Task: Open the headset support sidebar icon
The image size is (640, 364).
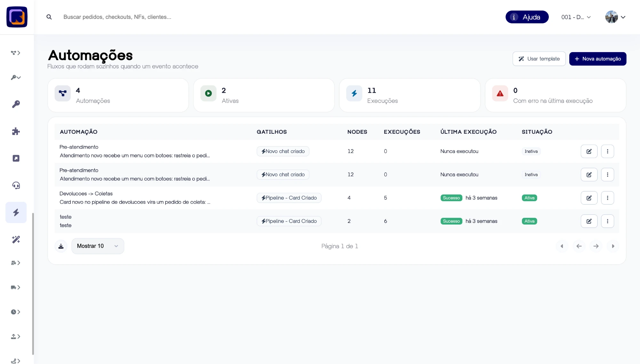Action: [16, 186]
